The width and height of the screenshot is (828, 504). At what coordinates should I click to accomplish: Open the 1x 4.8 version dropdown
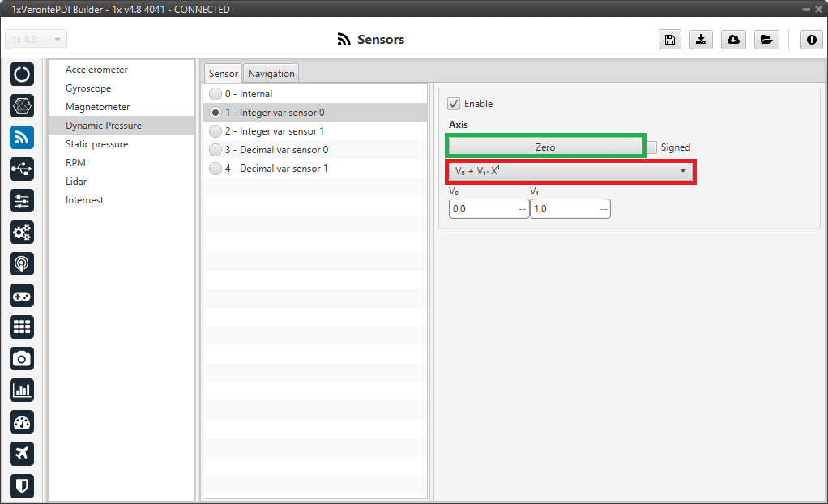click(x=36, y=40)
